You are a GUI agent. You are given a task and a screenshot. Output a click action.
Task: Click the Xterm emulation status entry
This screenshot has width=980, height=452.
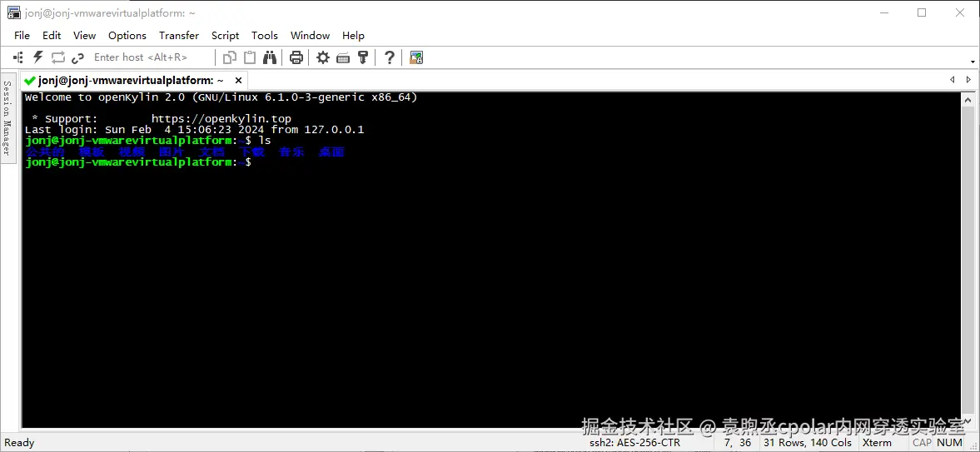pos(877,443)
